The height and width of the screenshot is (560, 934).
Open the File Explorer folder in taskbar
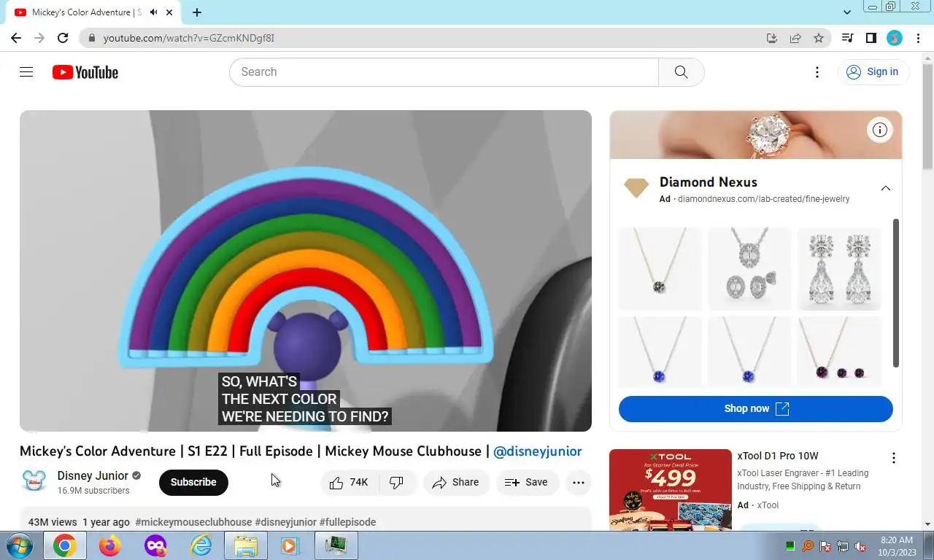point(245,545)
